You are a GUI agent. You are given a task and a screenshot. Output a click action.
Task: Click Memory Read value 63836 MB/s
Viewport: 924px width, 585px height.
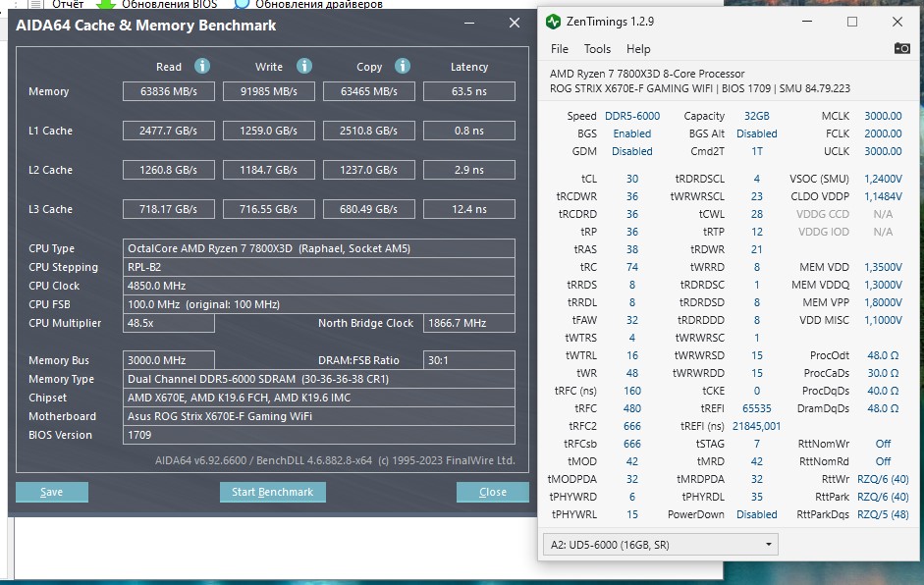169,91
